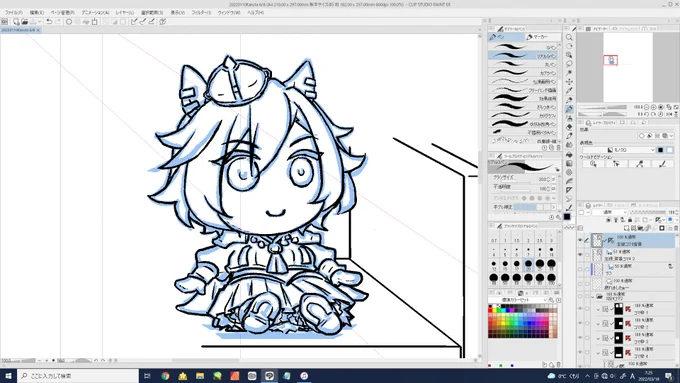Click the navigator thumbnail red view box
The image size is (680, 383).
pyautogui.click(x=611, y=60)
